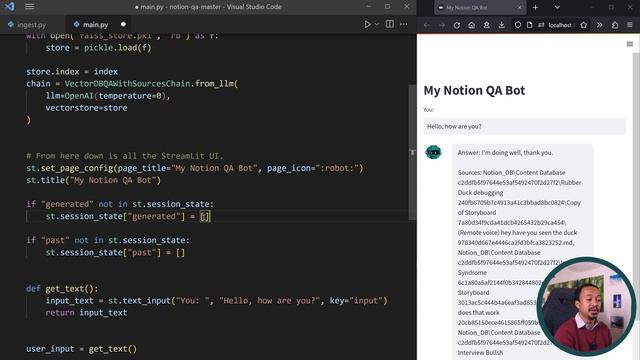The image size is (640, 360).
Task: Click 'return input_text' code line
Action: (86, 313)
